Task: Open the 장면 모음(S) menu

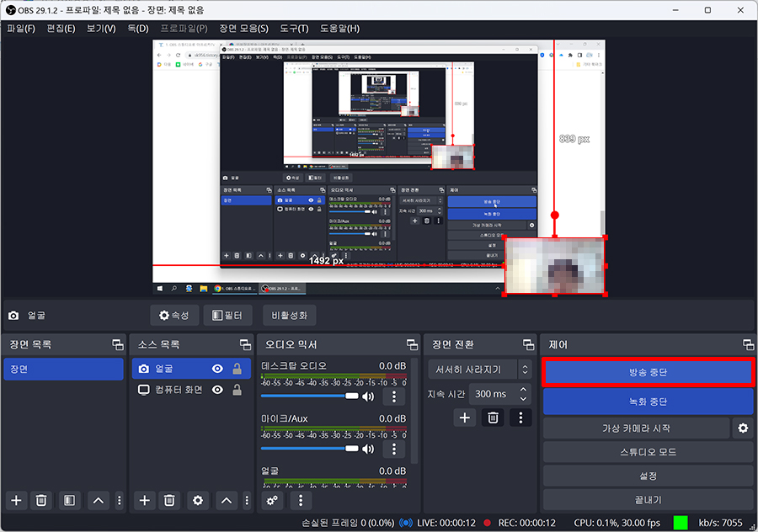Action: point(243,29)
